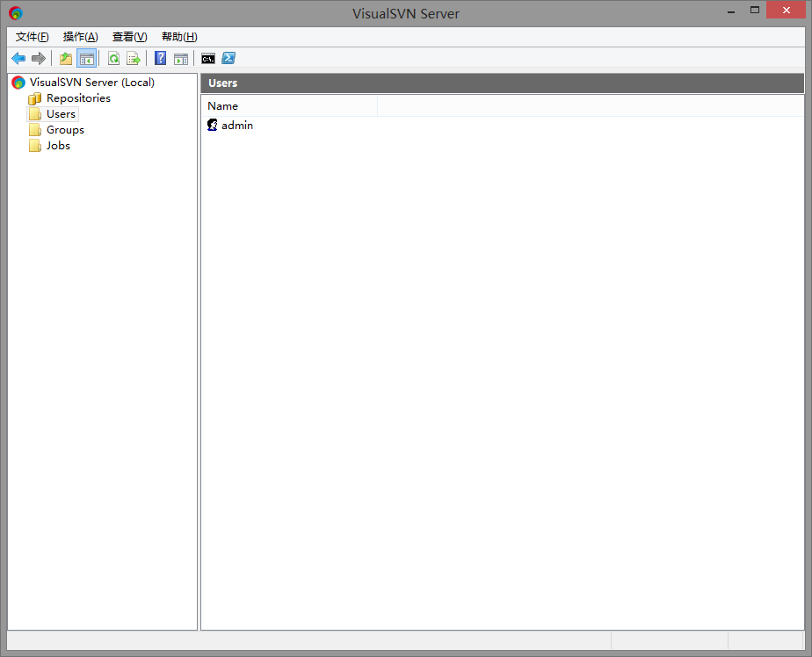Open the 文件(F) menu
The image size is (812, 657).
tap(33, 37)
